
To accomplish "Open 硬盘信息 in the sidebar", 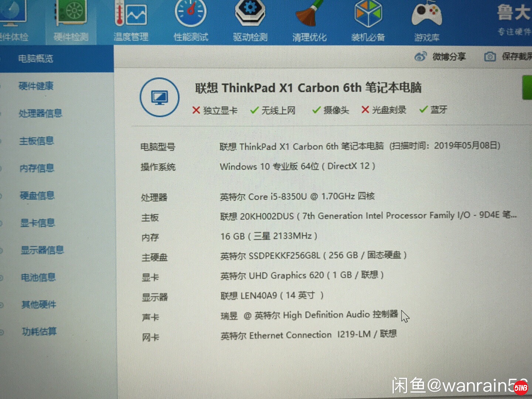I will 37,195.
